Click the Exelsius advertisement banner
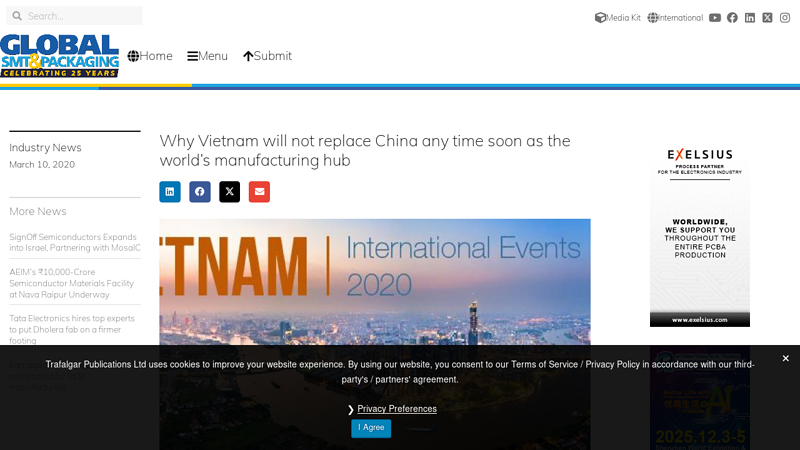This screenshot has width=800, height=450. pyautogui.click(x=700, y=233)
